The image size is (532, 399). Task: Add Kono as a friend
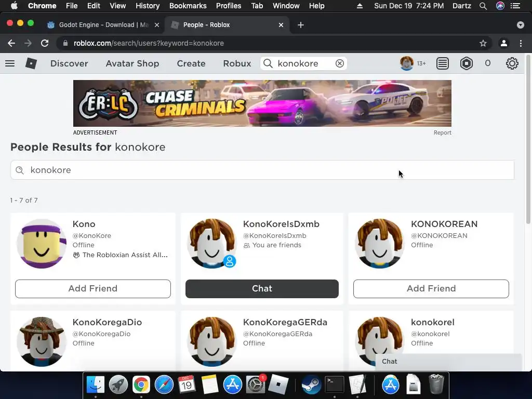click(x=93, y=289)
